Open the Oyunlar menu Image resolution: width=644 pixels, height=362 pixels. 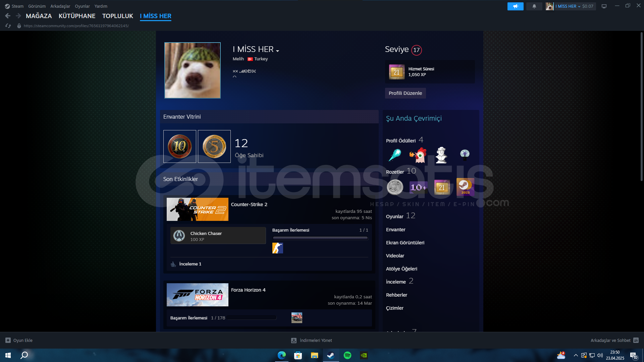tap(82, 6)
